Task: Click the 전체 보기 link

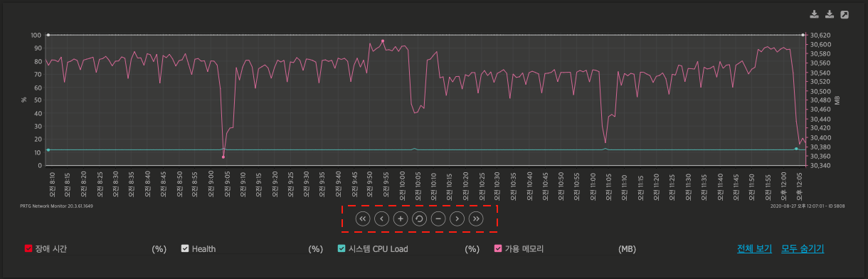Action: (754, 249)
